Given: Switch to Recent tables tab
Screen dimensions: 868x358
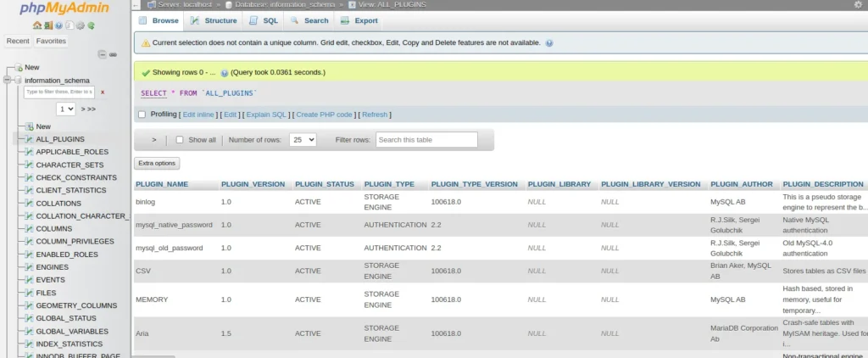Looking at the screenshot, I should click(18, 41).
